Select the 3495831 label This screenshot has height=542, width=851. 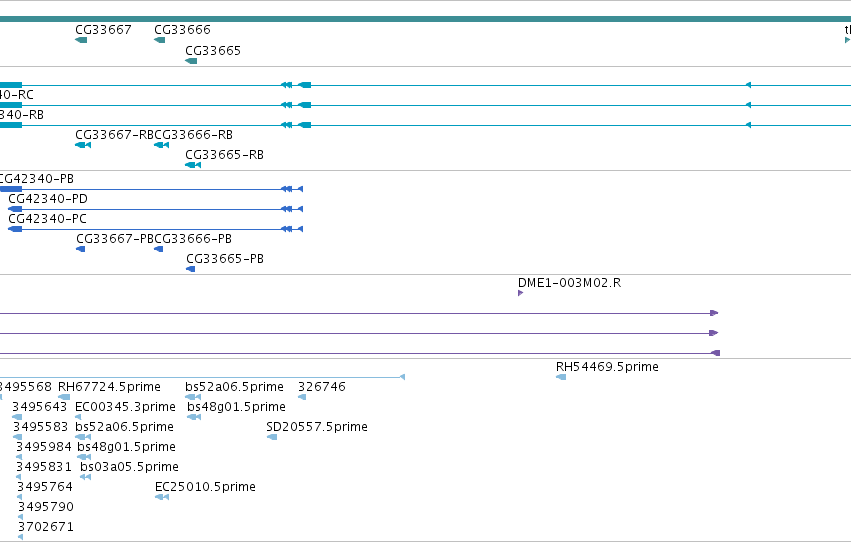tap(44, 467)
